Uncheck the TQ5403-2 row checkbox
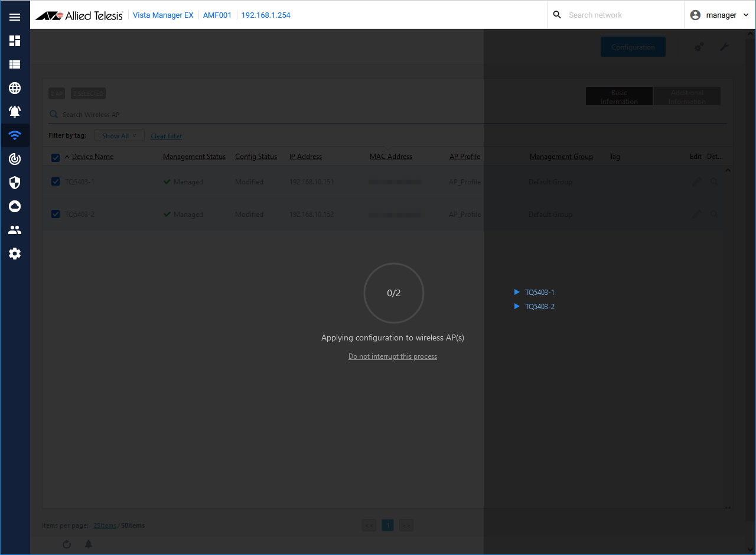This screenshot has height=555, width=756. coord(56,214)
